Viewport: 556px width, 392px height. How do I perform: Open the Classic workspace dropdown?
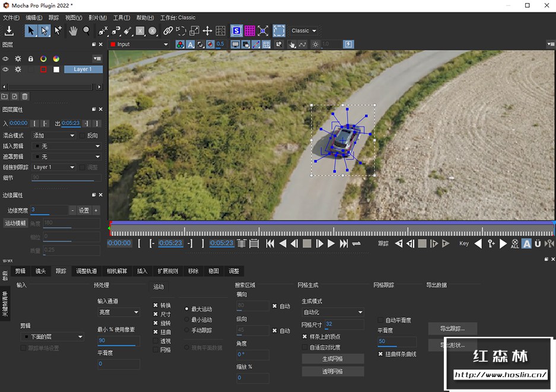pos(303,30)
